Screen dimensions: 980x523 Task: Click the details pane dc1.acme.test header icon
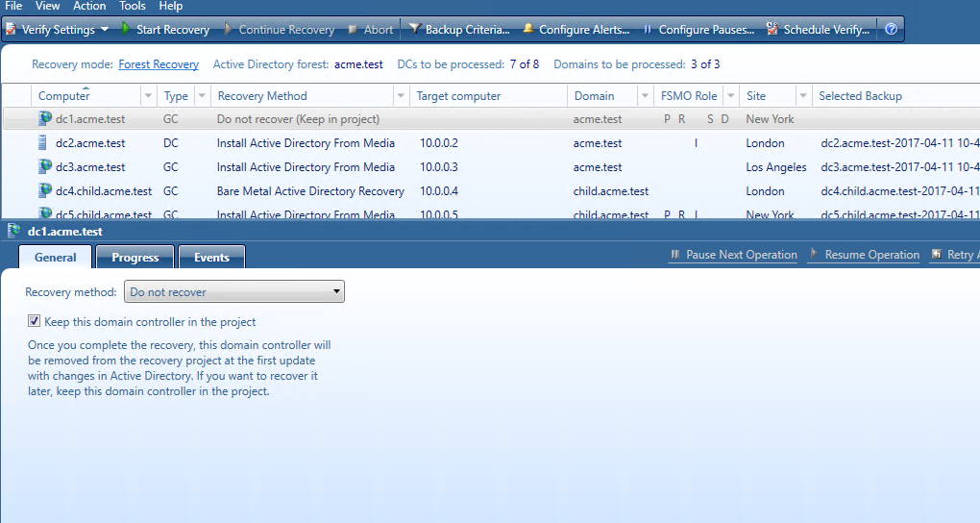pyautogui.click(x=13, y=231)
